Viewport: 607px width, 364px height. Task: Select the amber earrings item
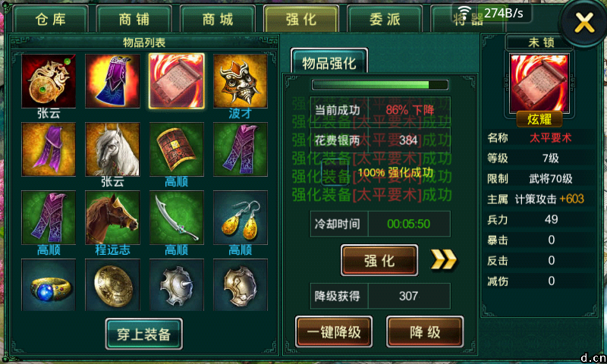pos(241,218)
